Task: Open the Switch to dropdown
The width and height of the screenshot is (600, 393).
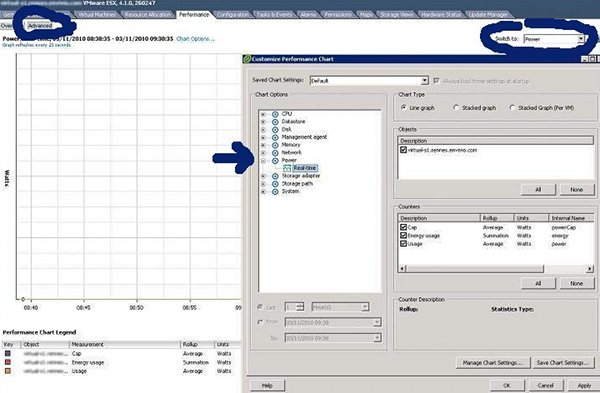Action: [x=580, y=39]
